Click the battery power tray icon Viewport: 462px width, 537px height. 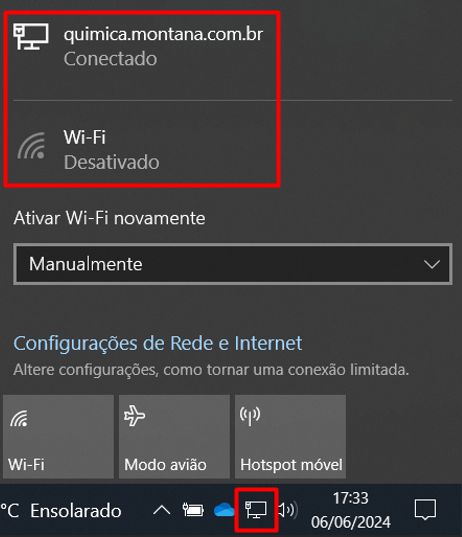pos(193,510)
